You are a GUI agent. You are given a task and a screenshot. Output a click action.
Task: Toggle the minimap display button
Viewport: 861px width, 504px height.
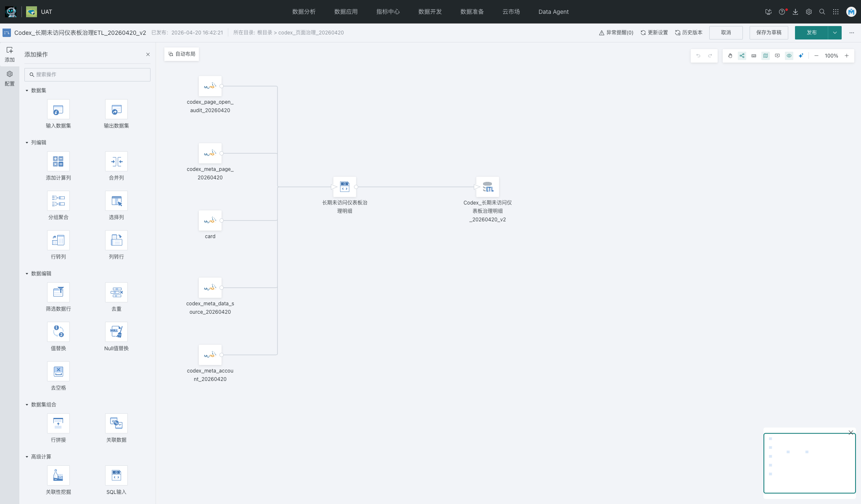[x=766, y=56]
